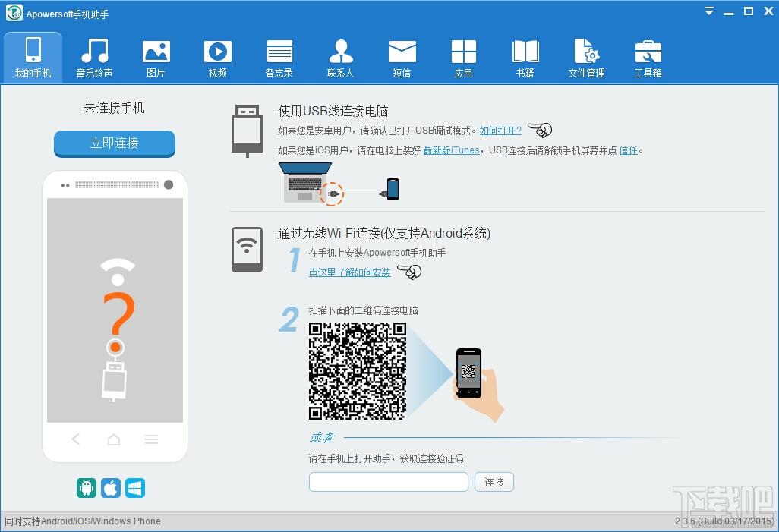Click the disconnected phone preview screen

115,310
